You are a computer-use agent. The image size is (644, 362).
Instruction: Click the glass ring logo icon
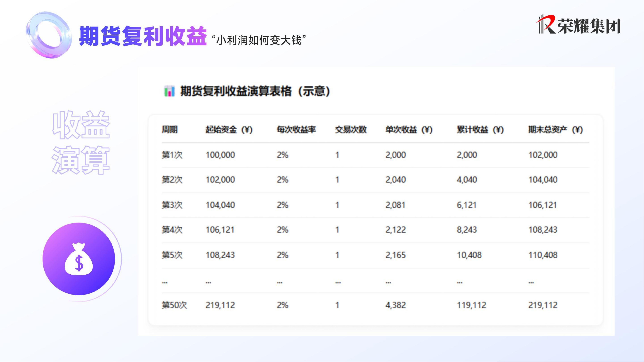point(49,35)
